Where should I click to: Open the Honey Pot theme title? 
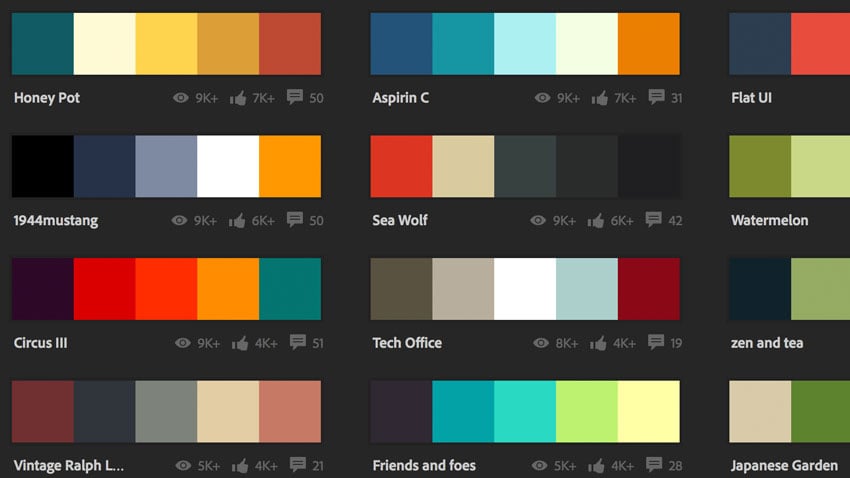pos(47,98)
